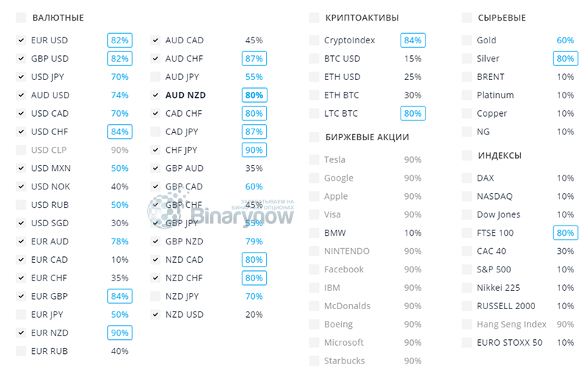Uncheck the CHF JPY checkbox
This screenshot has width=588, height=373.
click(155, 150)
